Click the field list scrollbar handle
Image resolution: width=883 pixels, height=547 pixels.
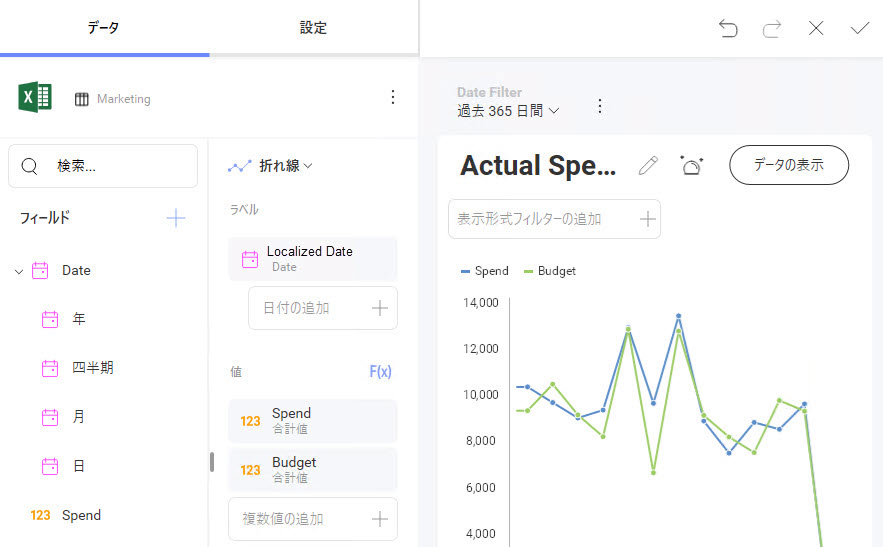point(212,462)
